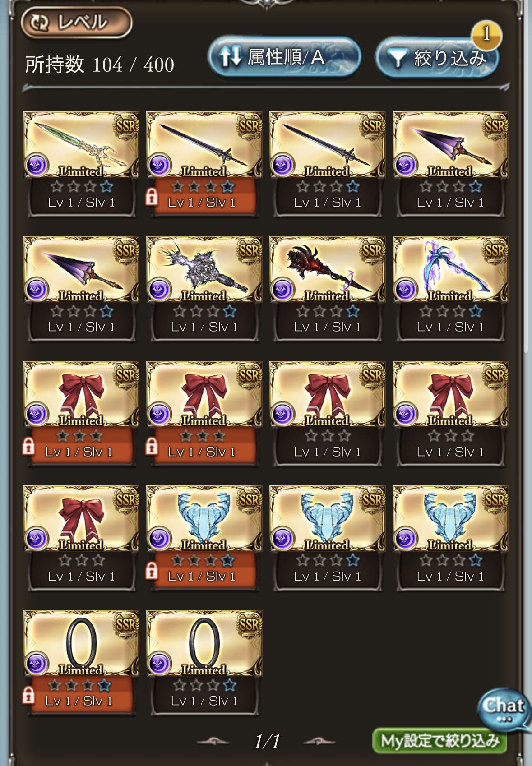Click My設定で絞り込み green button

(439, 740)
